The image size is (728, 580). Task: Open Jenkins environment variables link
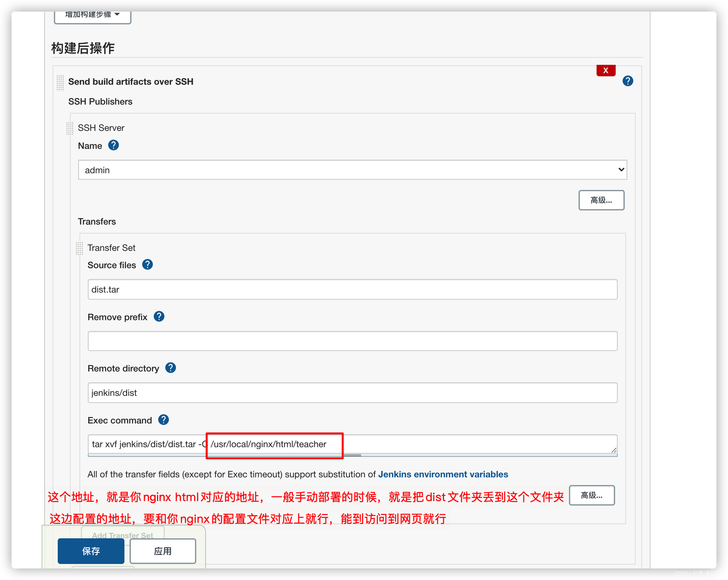click(x=443, y=474)
